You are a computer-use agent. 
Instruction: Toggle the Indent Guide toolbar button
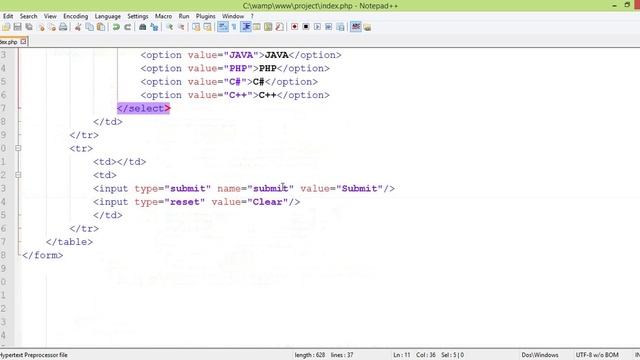246,27
